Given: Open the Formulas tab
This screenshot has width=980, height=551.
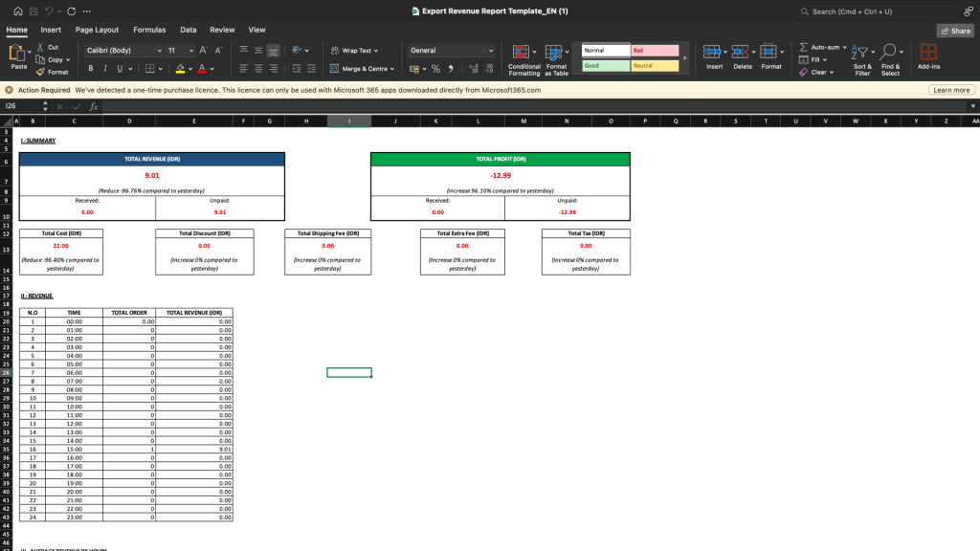Looking at the screenshot, I should pyautogui.click(x=149, y=30).
